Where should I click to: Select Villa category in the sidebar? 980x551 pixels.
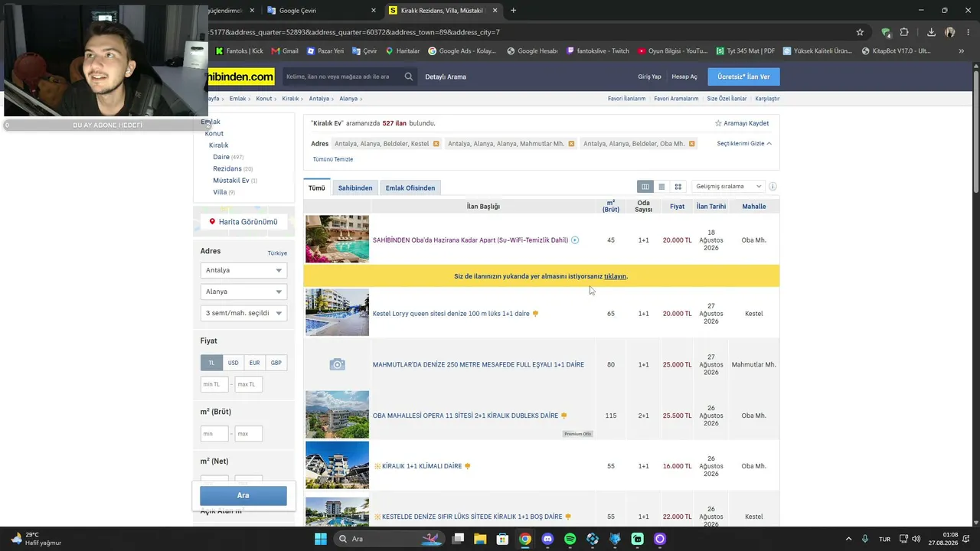pyautogui.click(x=220, y=192)
